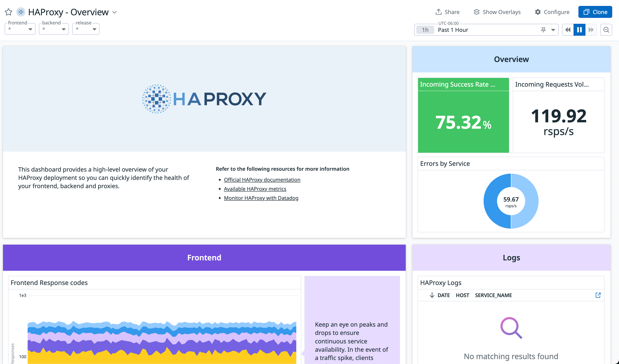Click the HAProxy integration icon beside the title
The width and height of the screenshot is (619, 364).
[x=21, y=12]
